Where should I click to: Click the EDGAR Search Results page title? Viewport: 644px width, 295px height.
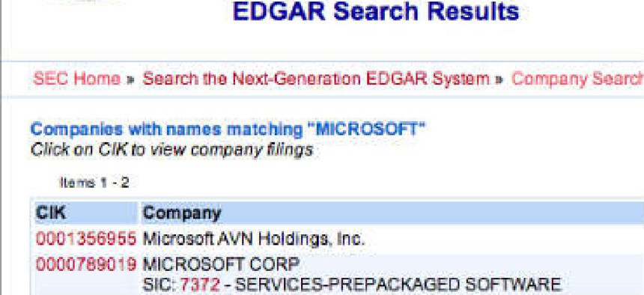pyautogui.click(x=375, y=11)
